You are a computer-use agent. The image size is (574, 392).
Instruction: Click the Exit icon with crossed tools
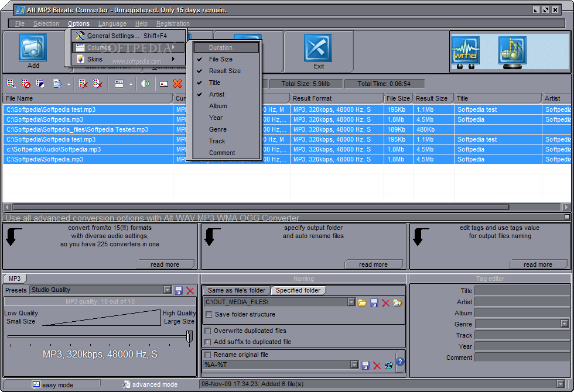click(318, 48)
